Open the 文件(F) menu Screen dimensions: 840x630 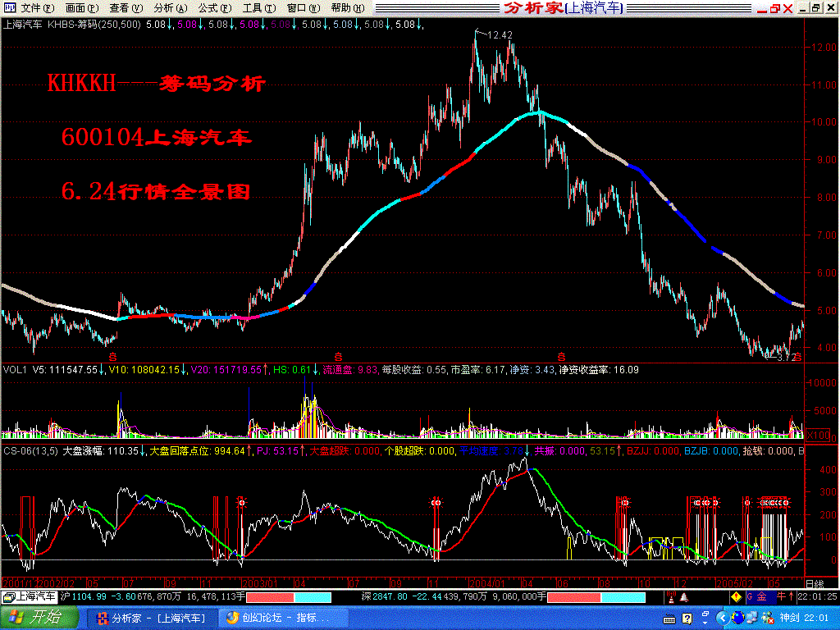pyautogui.click(x=38, y=8)
